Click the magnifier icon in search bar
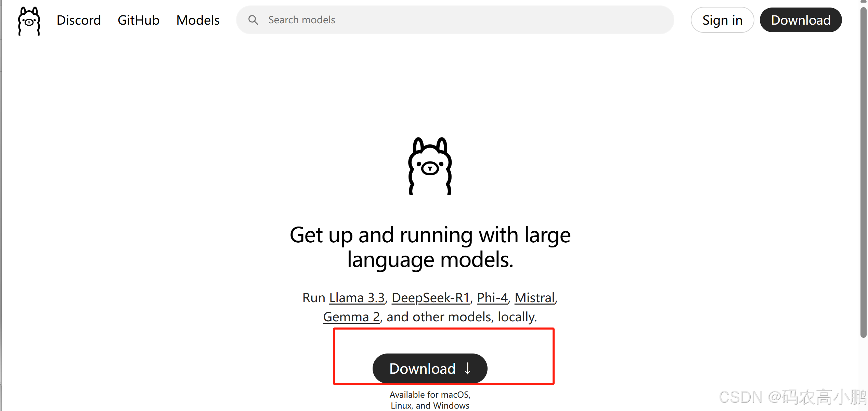Image resolution: width=868 pixels, height=411 pixels. click(x=253, y=20)
